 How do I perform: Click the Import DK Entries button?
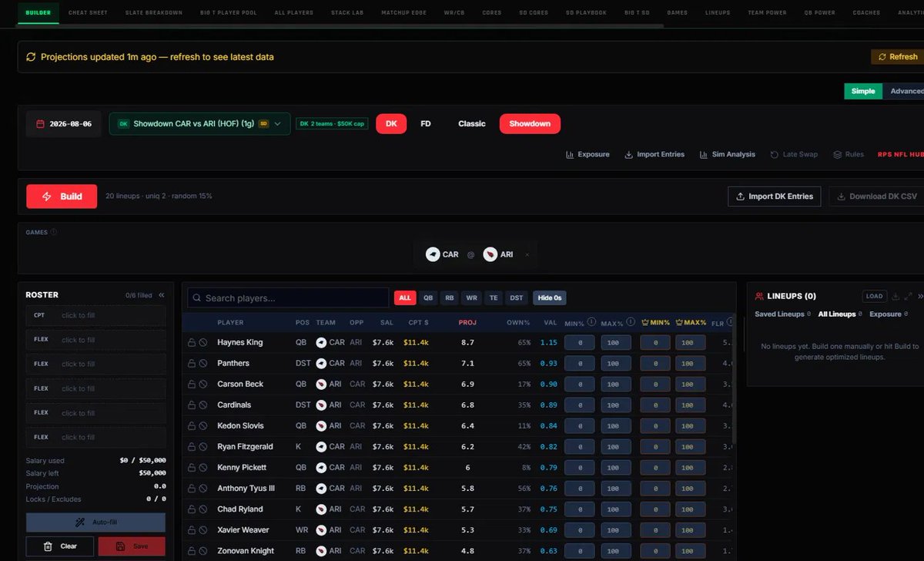[x=775, y=197]
